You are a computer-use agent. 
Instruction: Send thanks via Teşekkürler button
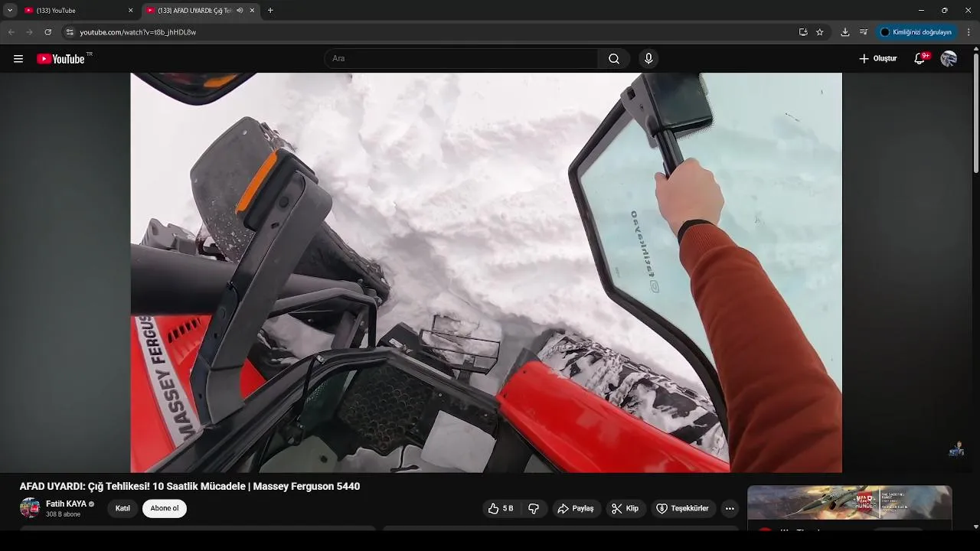(x=682, y=508)
